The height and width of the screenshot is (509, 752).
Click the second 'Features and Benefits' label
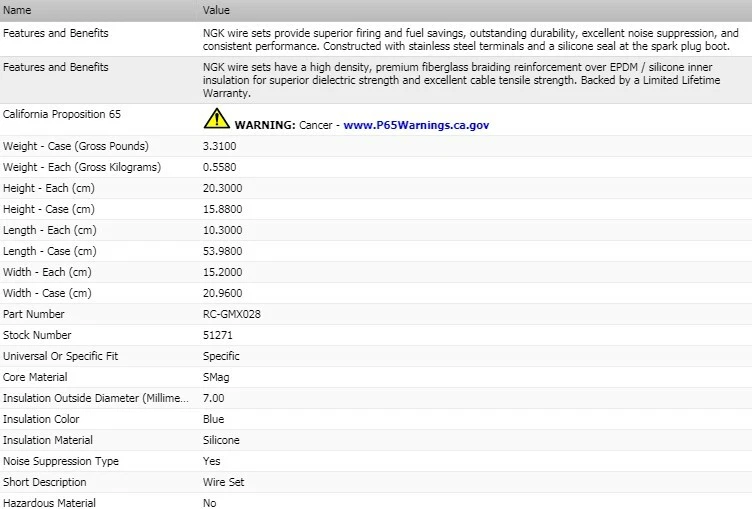56,67
